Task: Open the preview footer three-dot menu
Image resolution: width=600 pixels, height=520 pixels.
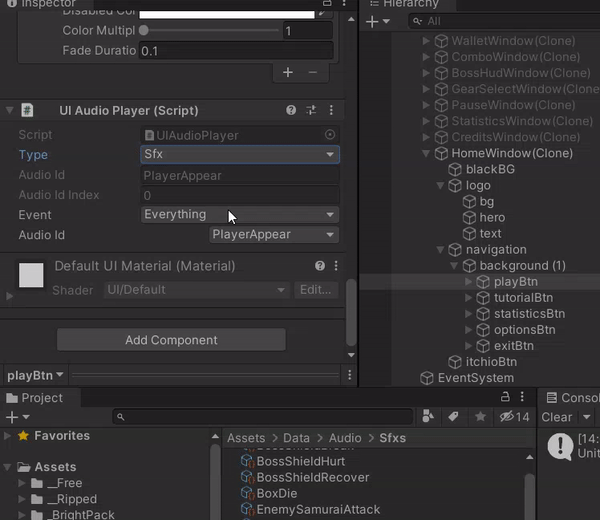Action: click(349, 375)
